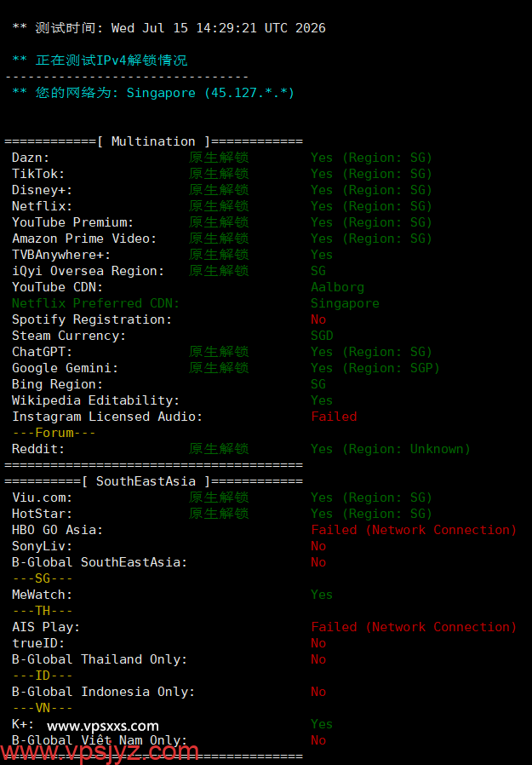Click the 'iQyi Oversea Region:' label
Viewport: 532px width, 765px height.
pos(89,271)
